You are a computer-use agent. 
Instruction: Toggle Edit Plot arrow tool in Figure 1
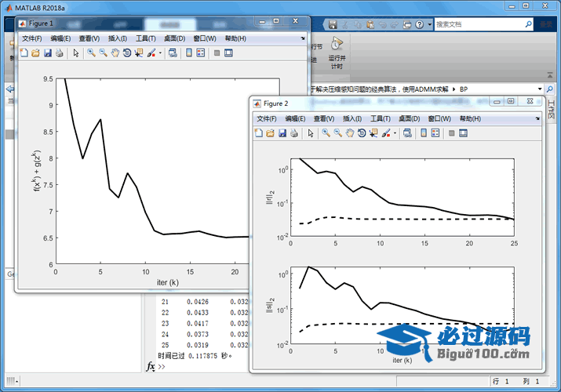(76, 53)
